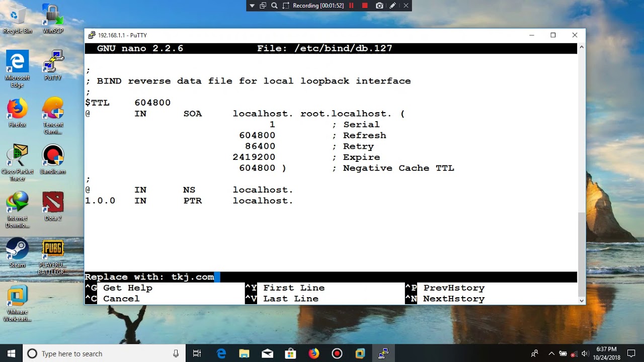
Task: Take a screenshot with camera icon
Action: coord(379,6)
